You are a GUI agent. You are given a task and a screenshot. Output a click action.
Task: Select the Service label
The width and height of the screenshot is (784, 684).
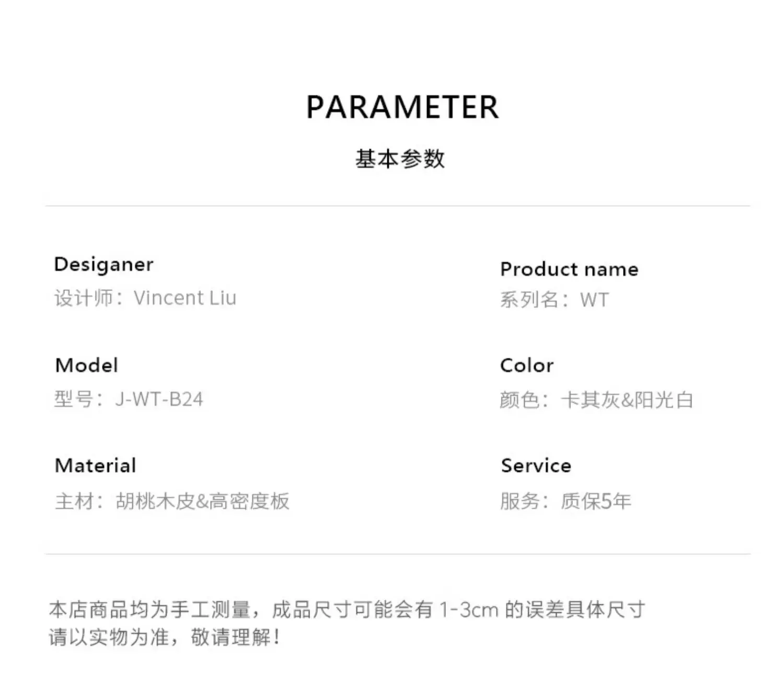click(x=536, y=465)
